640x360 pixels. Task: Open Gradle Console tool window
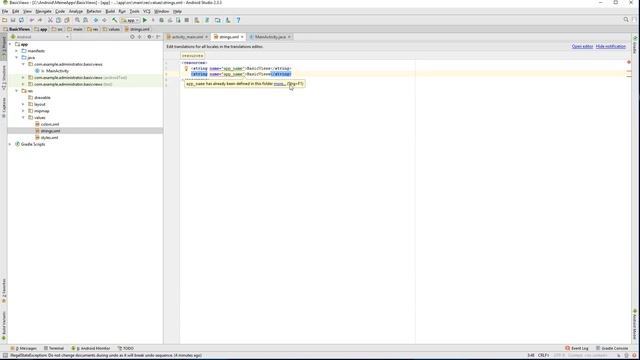[612, 348]
